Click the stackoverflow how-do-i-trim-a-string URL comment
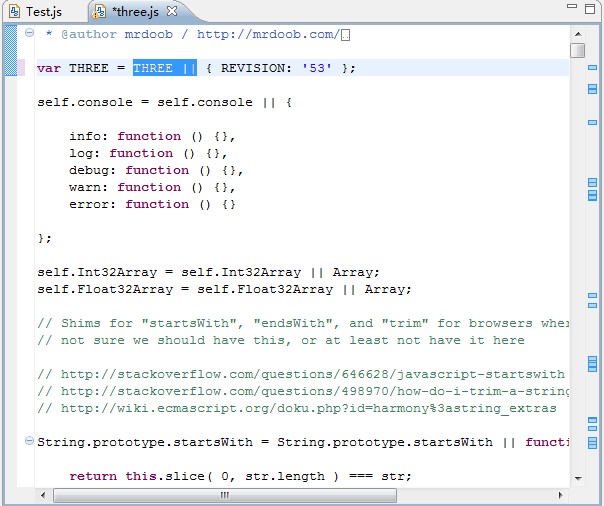The height and width of the screenshot is (506, 604). tap(303, 391)
